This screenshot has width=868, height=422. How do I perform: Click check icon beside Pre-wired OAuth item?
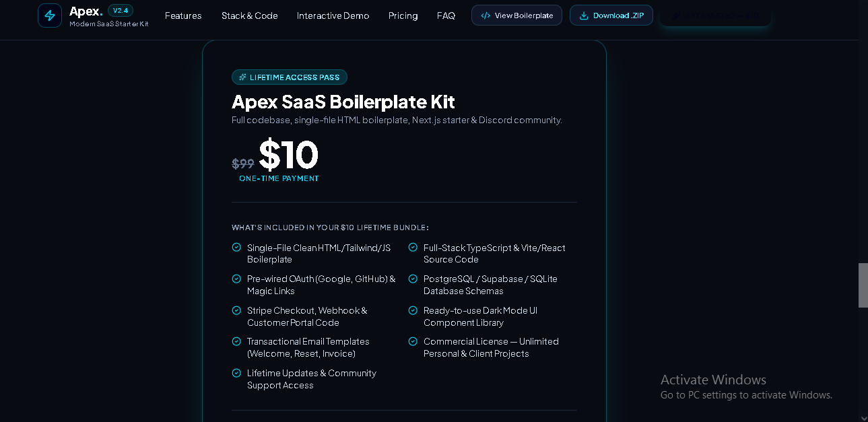pos(236,279)
